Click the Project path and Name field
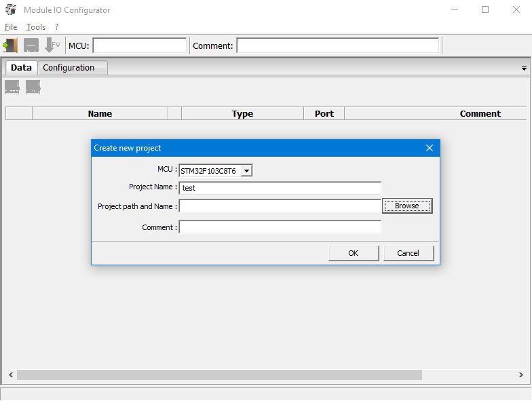Viewport: 532px width, 401px height. 280,206
